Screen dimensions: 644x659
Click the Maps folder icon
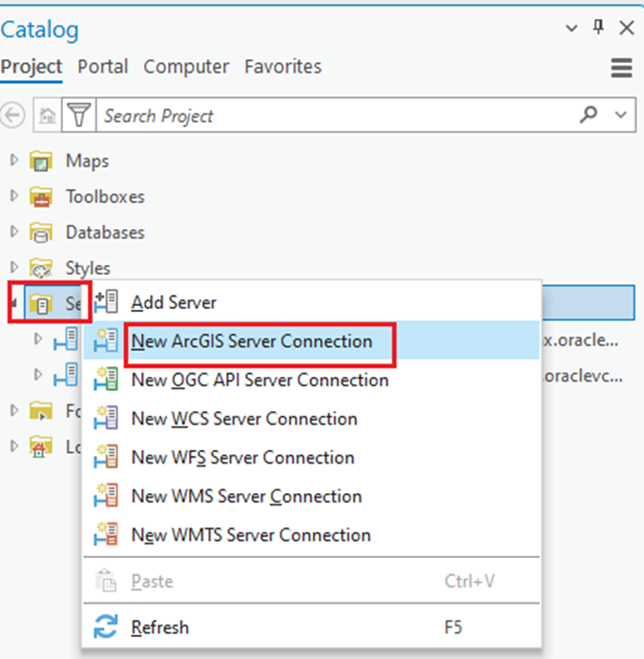pos(41,161)
